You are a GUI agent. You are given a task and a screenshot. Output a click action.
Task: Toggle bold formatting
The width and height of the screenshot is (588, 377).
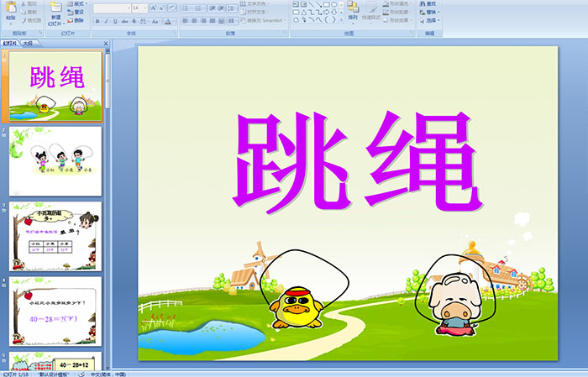97,21
